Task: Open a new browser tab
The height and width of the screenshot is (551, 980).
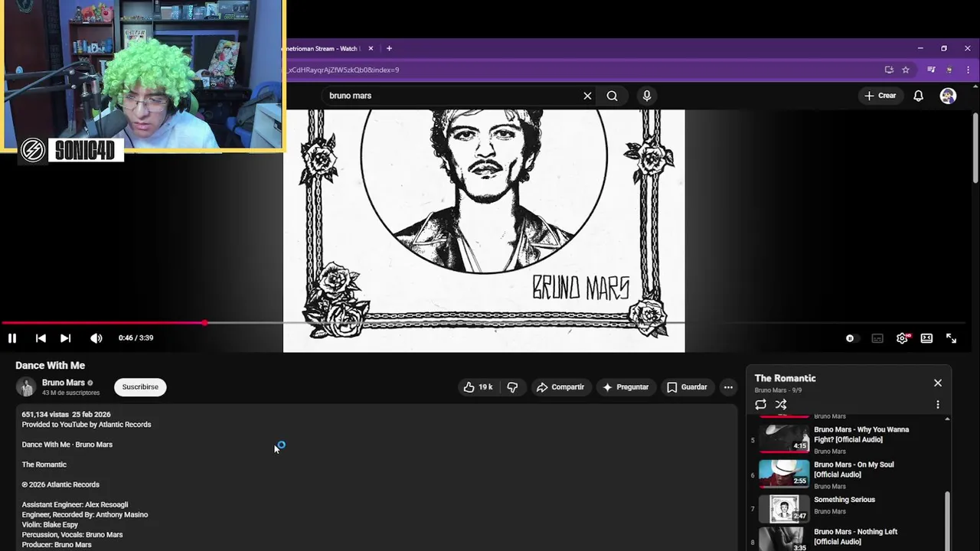Action: 389,48
